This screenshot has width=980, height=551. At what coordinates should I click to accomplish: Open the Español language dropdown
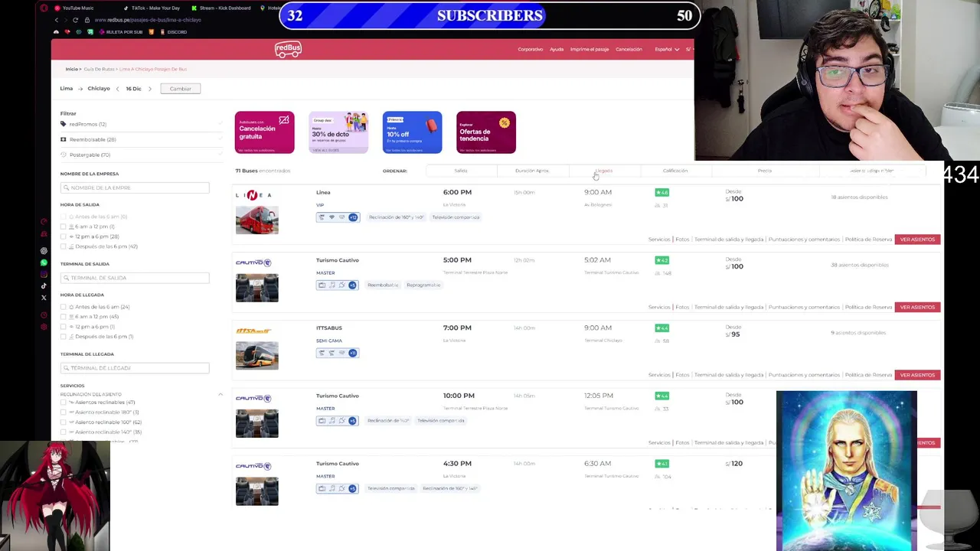(x=666, y=49)
